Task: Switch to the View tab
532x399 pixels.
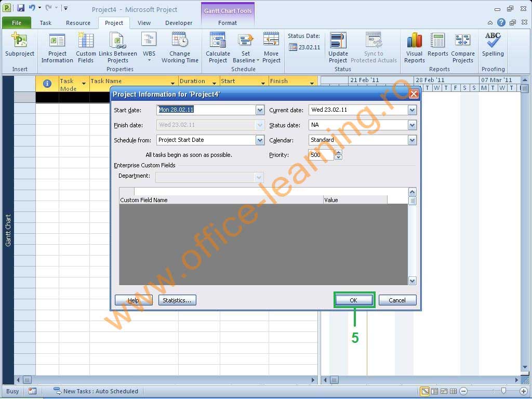Action: [x=144, y=23]
